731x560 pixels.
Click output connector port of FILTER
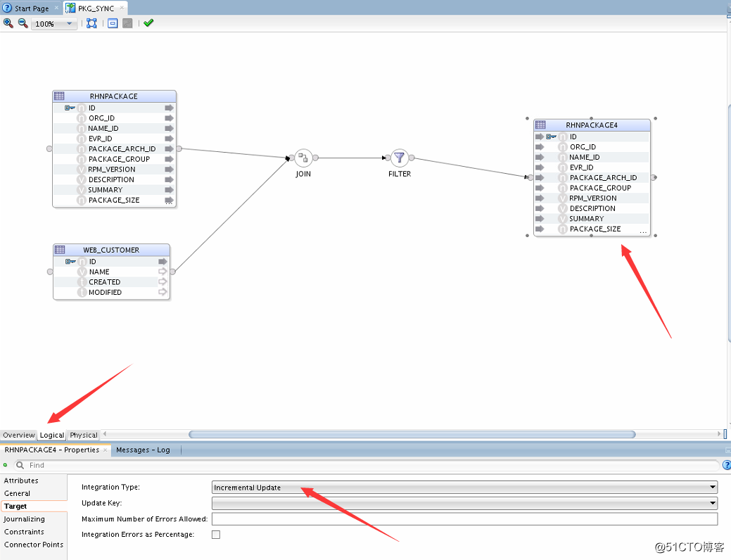point(412,158)
